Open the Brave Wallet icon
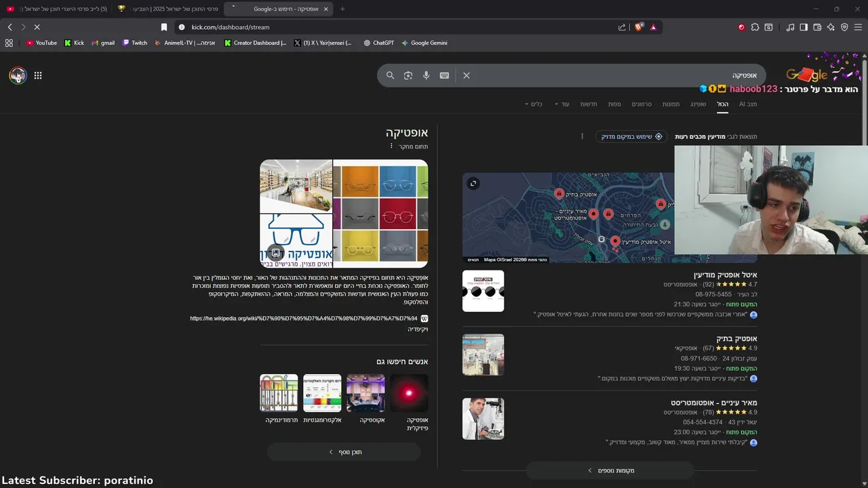 [x=817, y=27]
